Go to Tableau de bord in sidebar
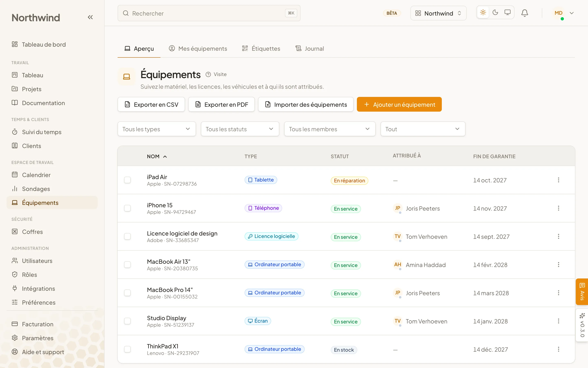 [52, 45]
